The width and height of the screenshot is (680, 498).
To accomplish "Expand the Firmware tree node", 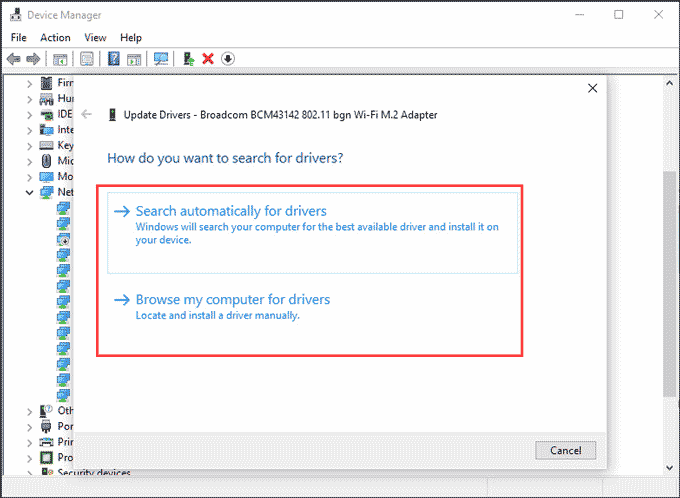I will coord(29,84).
